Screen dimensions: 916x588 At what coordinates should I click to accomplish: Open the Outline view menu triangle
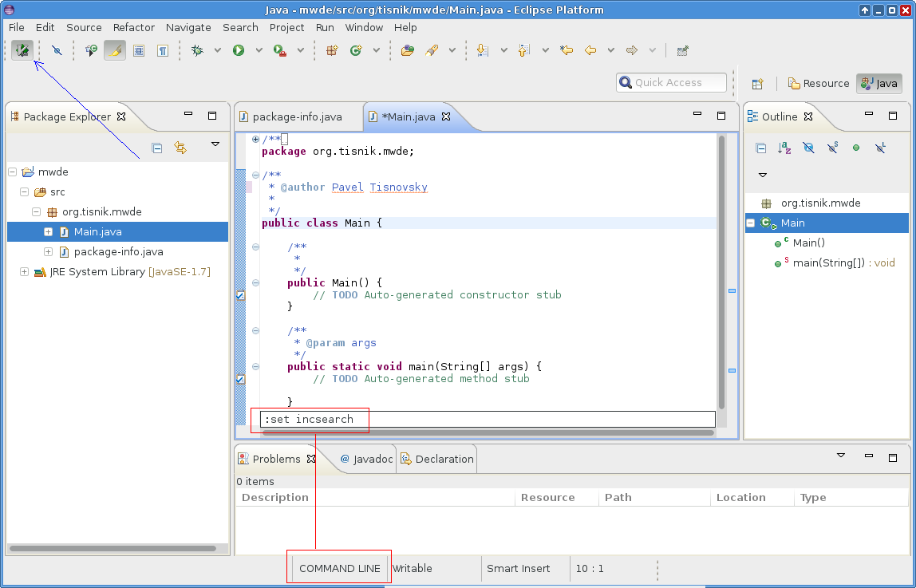[762, 175]
